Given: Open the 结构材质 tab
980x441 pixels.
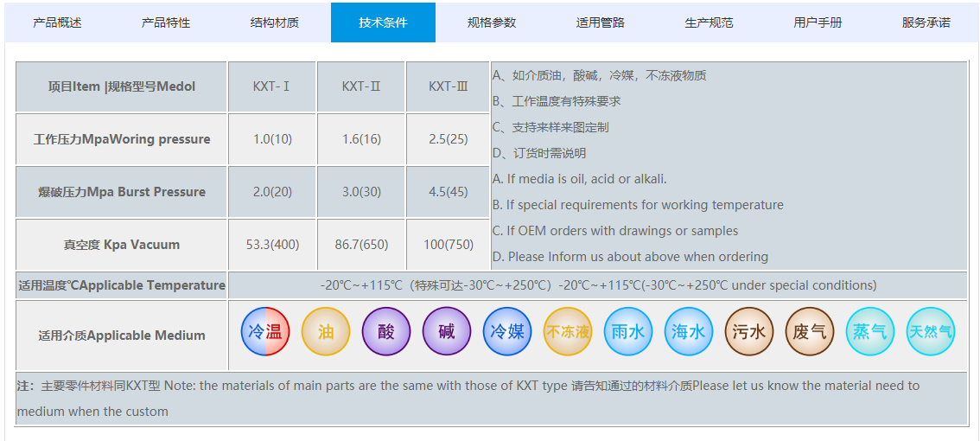Looking at the screenshot, I should [275, 22].
